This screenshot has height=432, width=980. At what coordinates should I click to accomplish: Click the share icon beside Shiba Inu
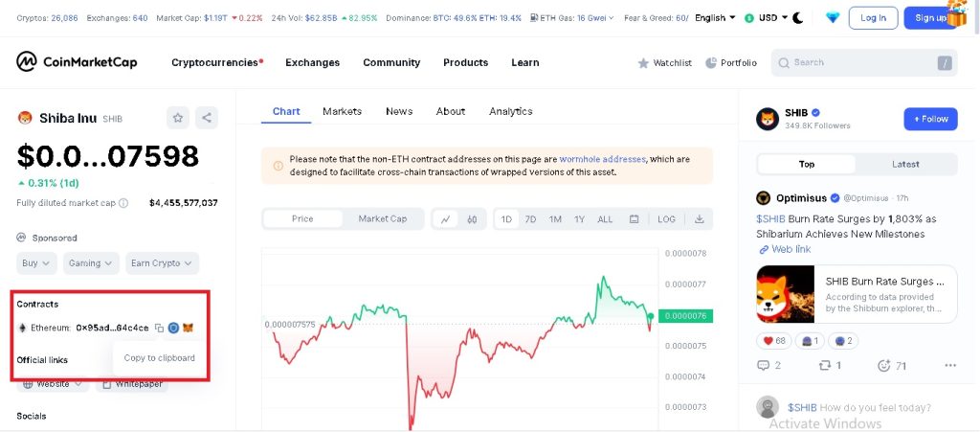[x=207, y=118]
